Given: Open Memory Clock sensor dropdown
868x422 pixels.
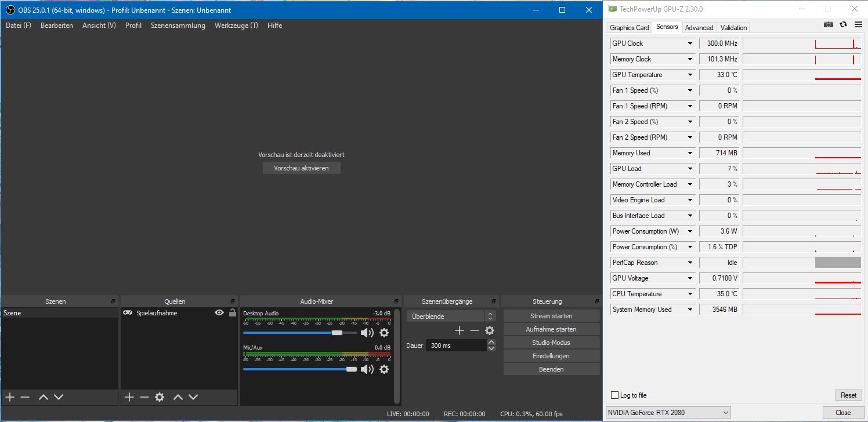Looking at the screenshot, I should coord(690,59).
